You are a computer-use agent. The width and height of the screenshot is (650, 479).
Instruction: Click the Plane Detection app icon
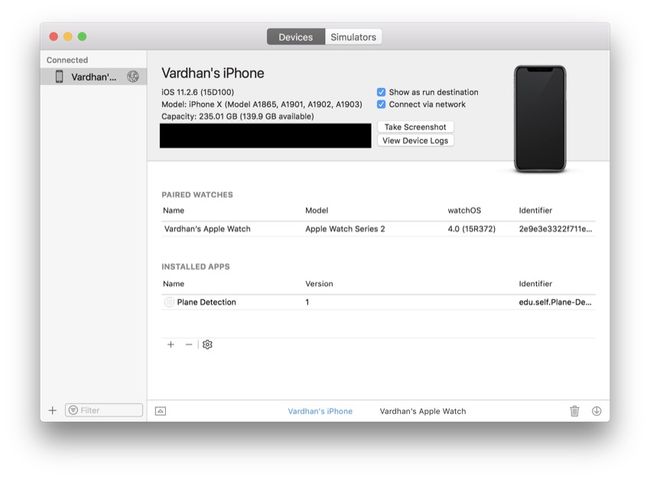point(169,302)
